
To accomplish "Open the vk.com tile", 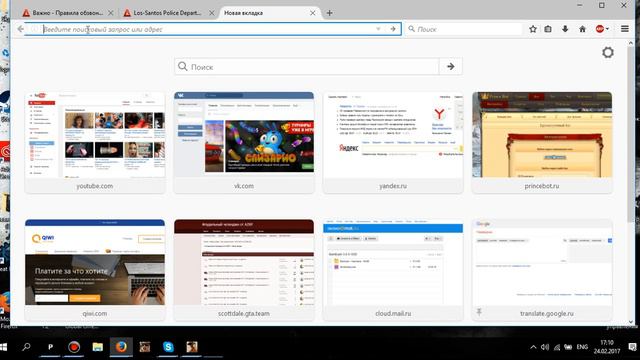I will point(244,142).
